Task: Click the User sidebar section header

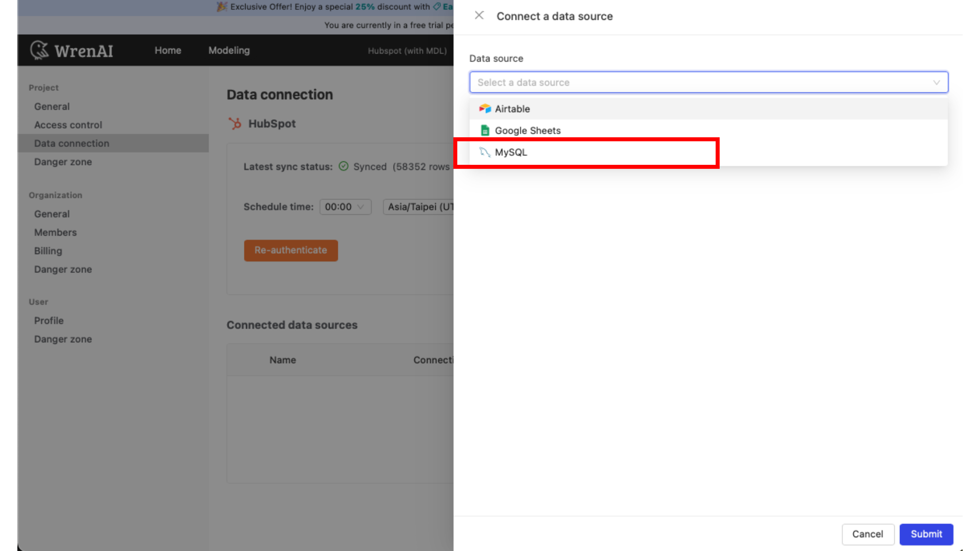Action: (38, 302)
